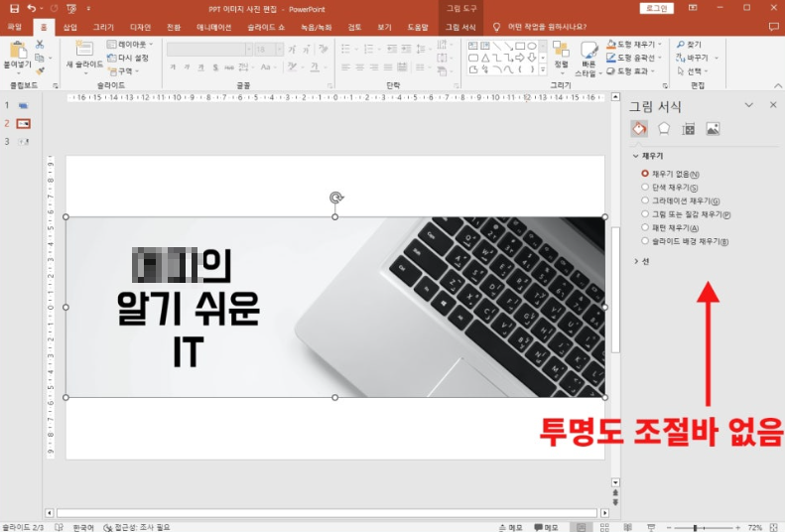Click the zoom slider in the status bar
Image resolution: width=785 pixels, height=532 pixels.
pyautogui.click(x=695, y=526)
